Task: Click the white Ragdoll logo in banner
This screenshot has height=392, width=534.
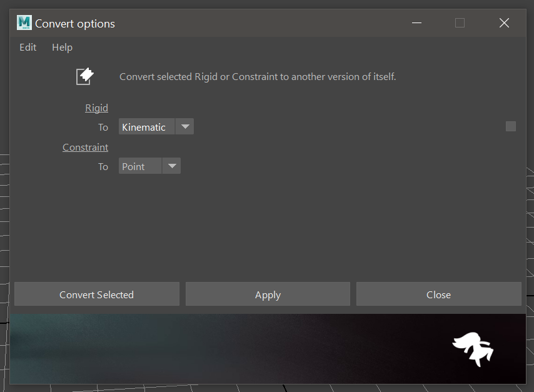Action: [x=473, y=349]
